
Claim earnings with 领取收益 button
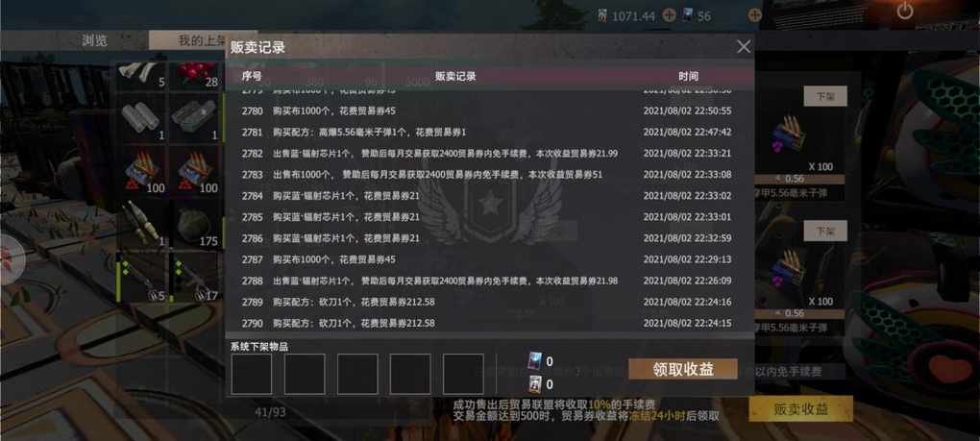tap(683, 369)
